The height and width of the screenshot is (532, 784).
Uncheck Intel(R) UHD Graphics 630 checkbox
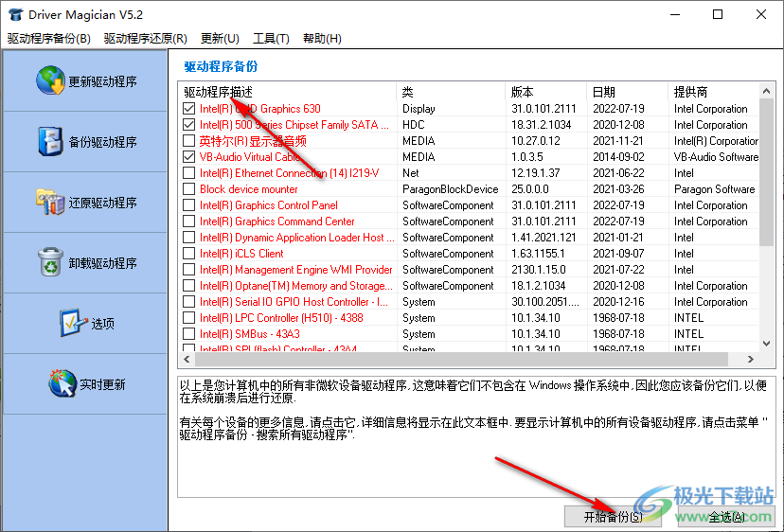click(x=189, y=109)
